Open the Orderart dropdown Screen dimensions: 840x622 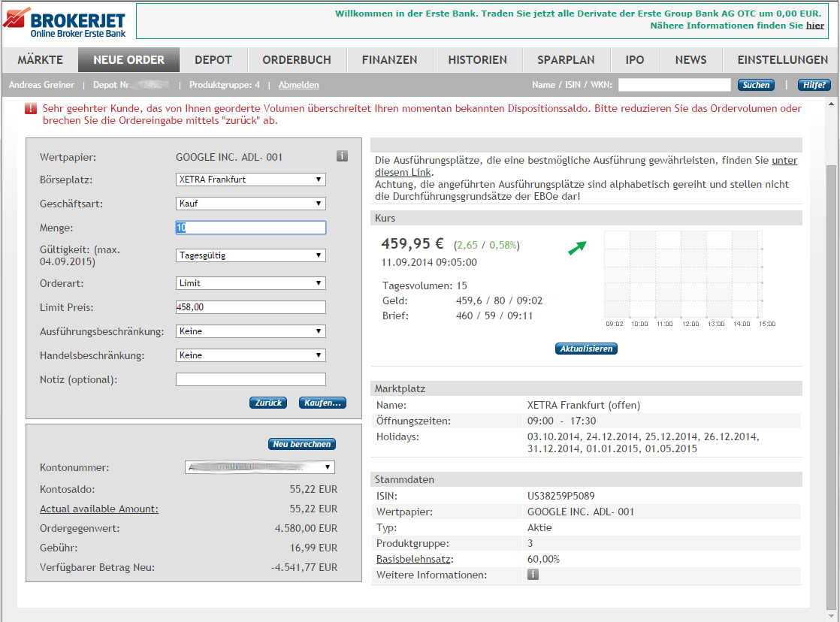click(x=251, y=283)
